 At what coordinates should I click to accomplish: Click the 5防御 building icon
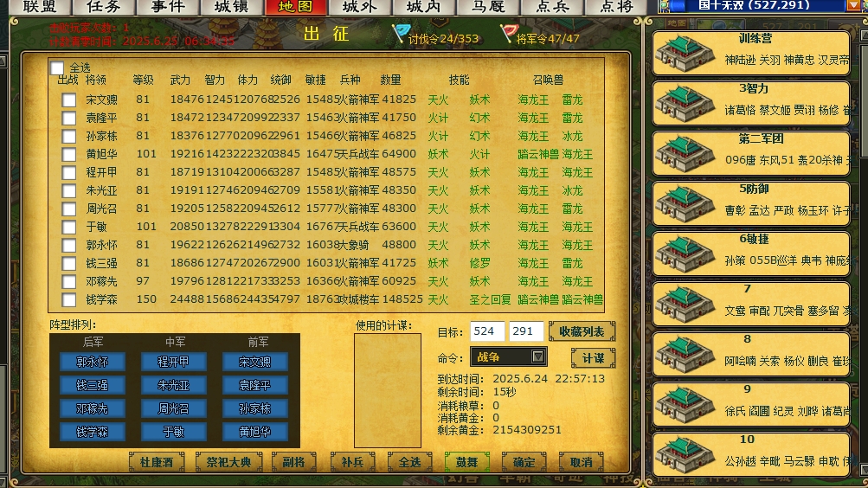point(685,204)
